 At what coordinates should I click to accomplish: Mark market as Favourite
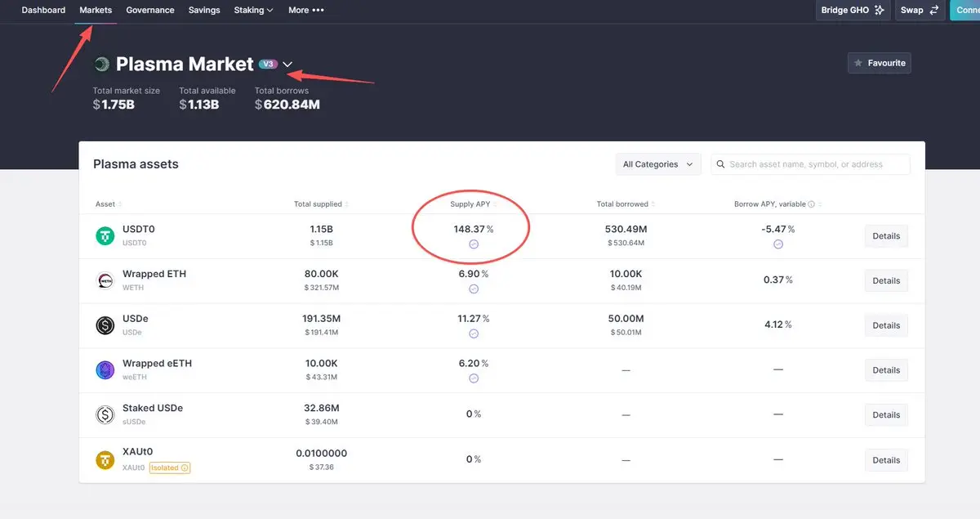pos(879,63)
